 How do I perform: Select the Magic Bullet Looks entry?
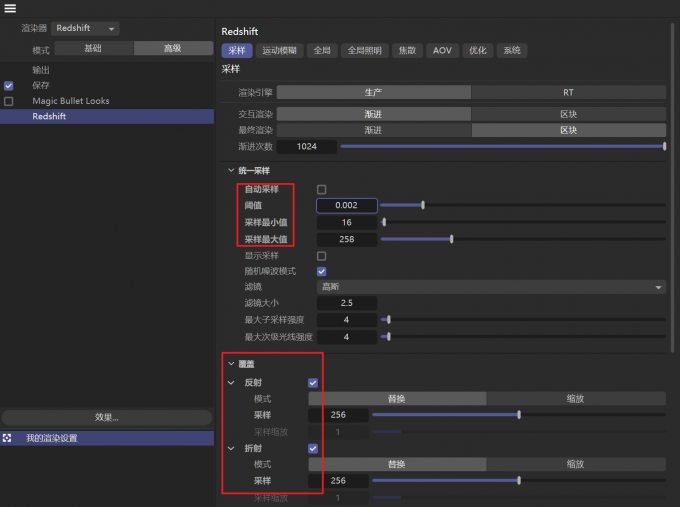71,101
